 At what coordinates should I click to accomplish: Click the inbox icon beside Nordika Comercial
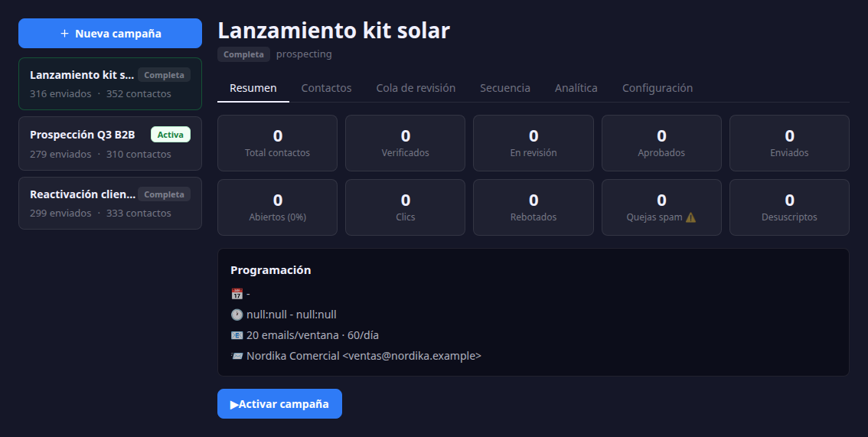click(x=237, y=356)
